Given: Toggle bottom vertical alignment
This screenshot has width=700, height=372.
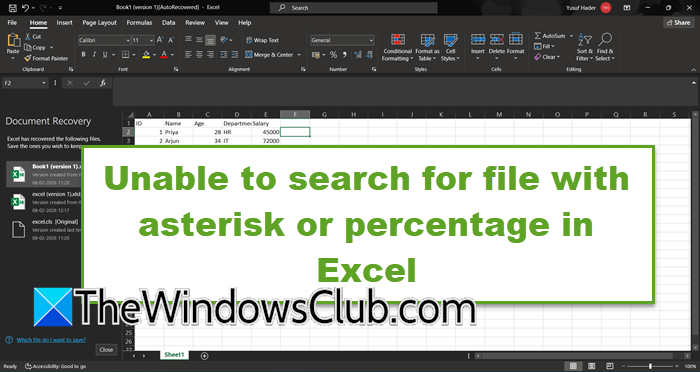Looking at the screenshot, I should click(210, 40).
